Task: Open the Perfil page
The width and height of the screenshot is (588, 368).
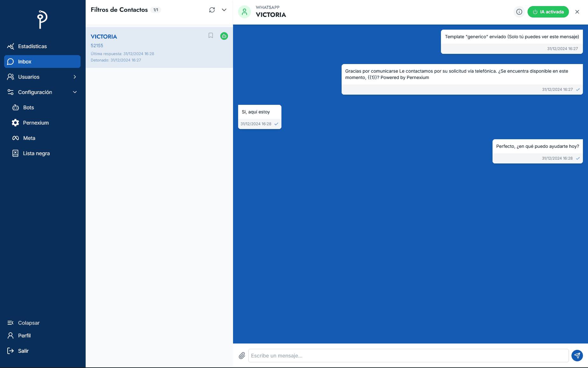Action: point(24,336)
